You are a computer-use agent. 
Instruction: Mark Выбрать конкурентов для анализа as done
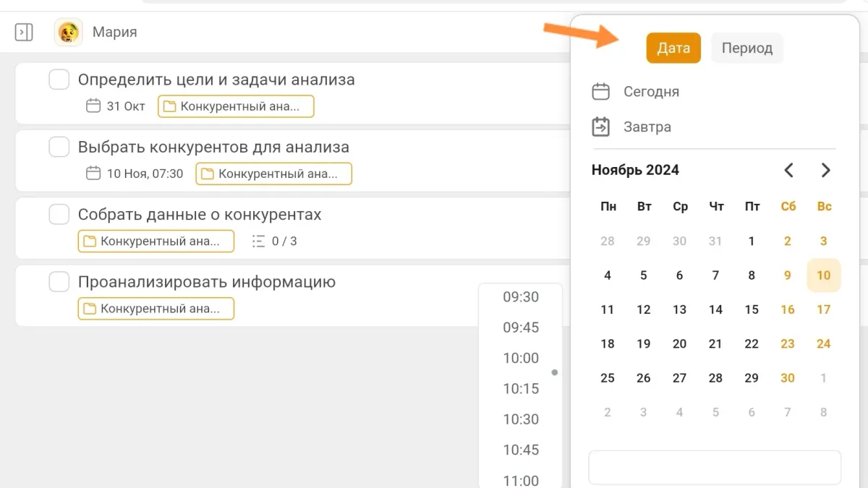pos(59,147)
